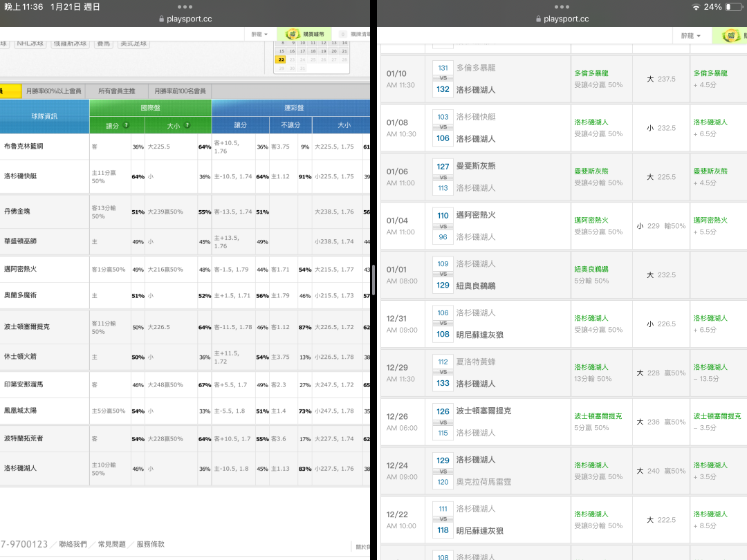Click the 大 237.5 total in 01/10 row
Viewport: 747px width, 560px height.
(661, 79)
